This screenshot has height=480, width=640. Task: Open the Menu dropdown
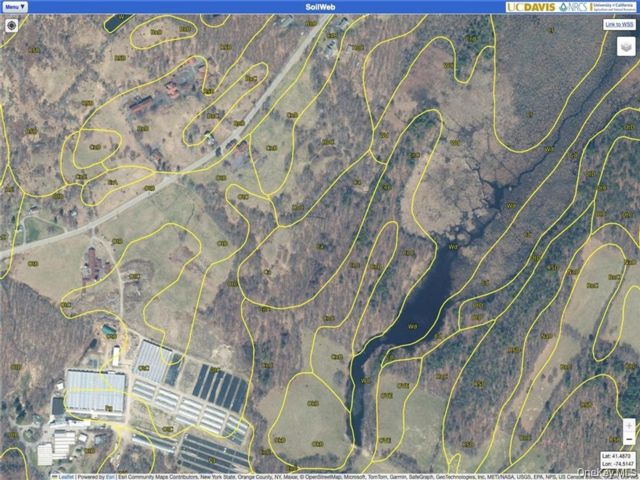pyautogui.click(x=16, y=7)
